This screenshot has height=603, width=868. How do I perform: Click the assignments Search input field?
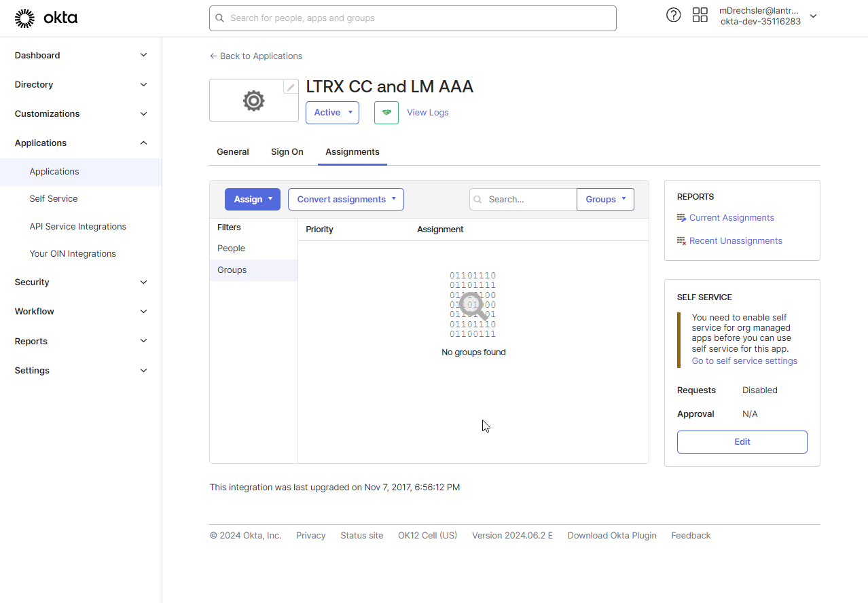(530, 200)
